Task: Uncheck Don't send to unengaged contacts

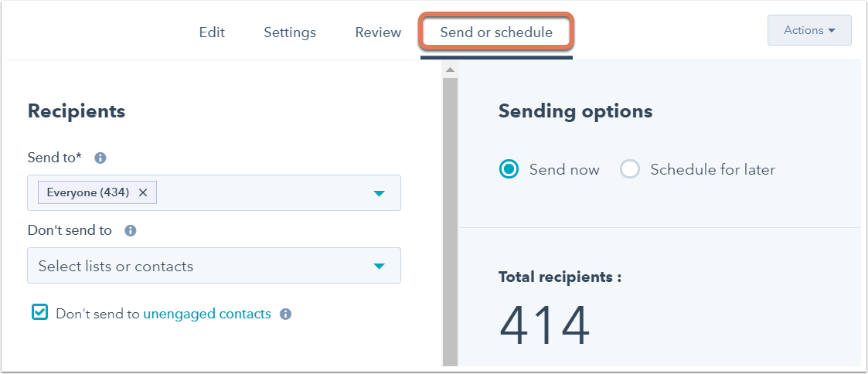Action: (39, 313)
